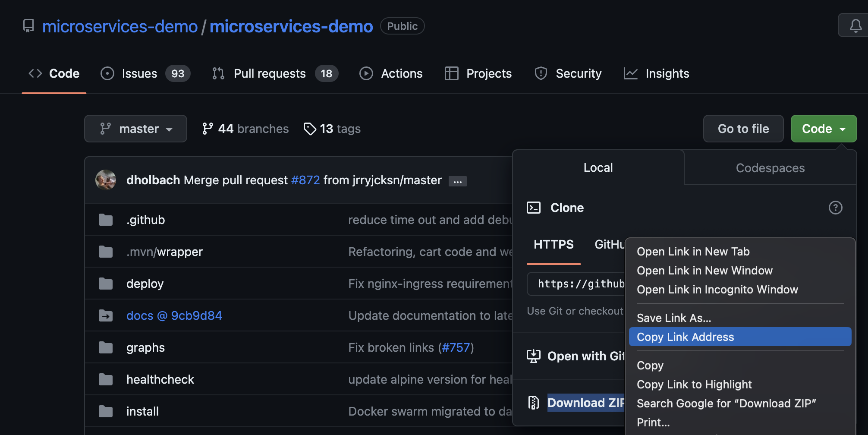
Task: Click the Code angle-brackets tab icon
Action: click(x=35, y=73)
